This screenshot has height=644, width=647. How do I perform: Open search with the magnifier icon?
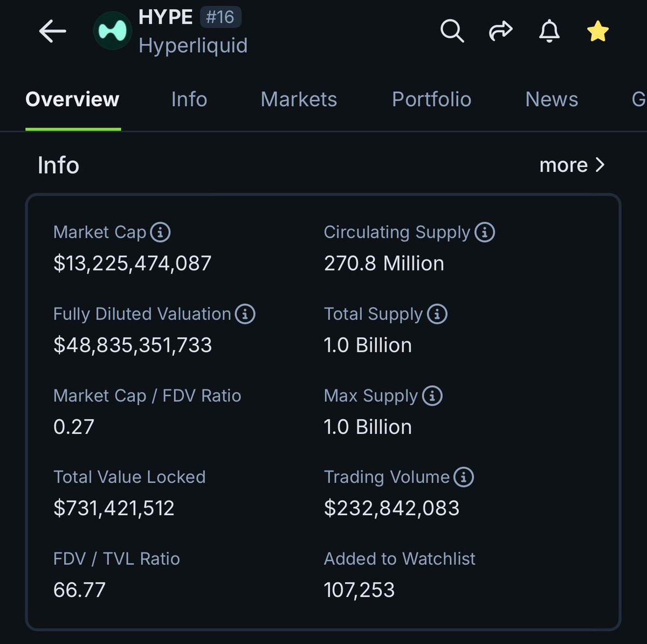click(x=452, y=31)
